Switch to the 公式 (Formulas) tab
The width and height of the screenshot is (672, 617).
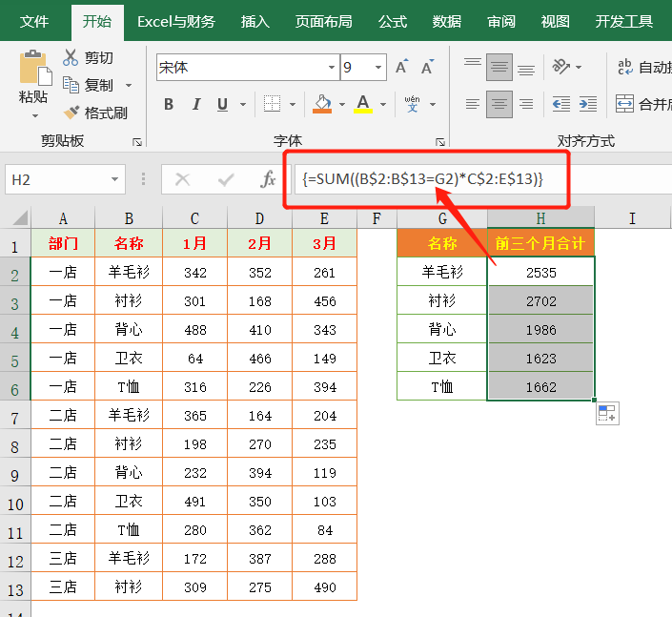(393, 21)
